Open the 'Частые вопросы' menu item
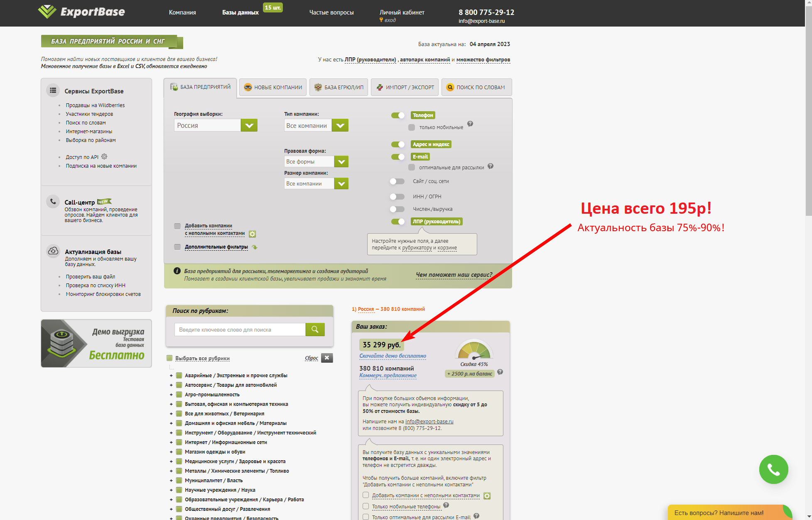 pos(331,12)
